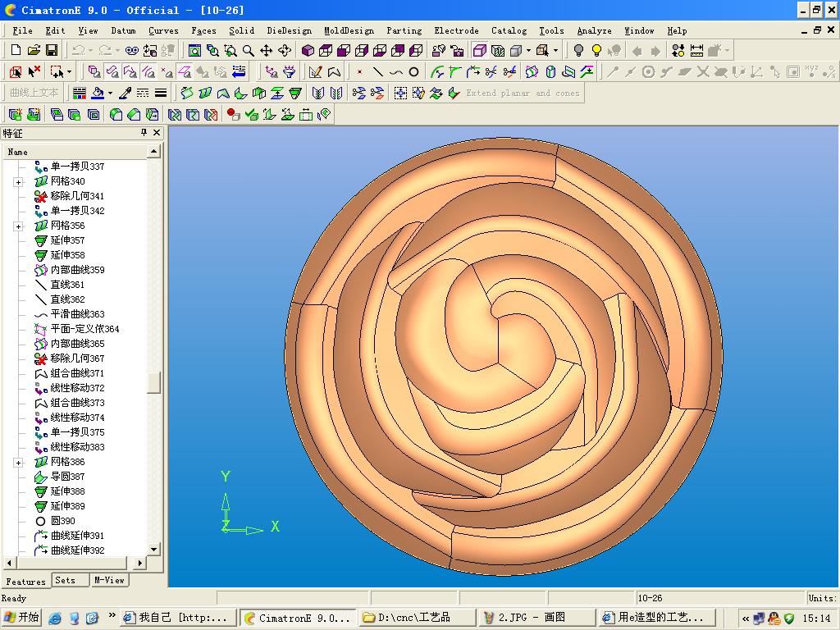Screen dimensions: 840x630
Task: Click the scissors trim curve icon
Action: (x=491, y=72)
